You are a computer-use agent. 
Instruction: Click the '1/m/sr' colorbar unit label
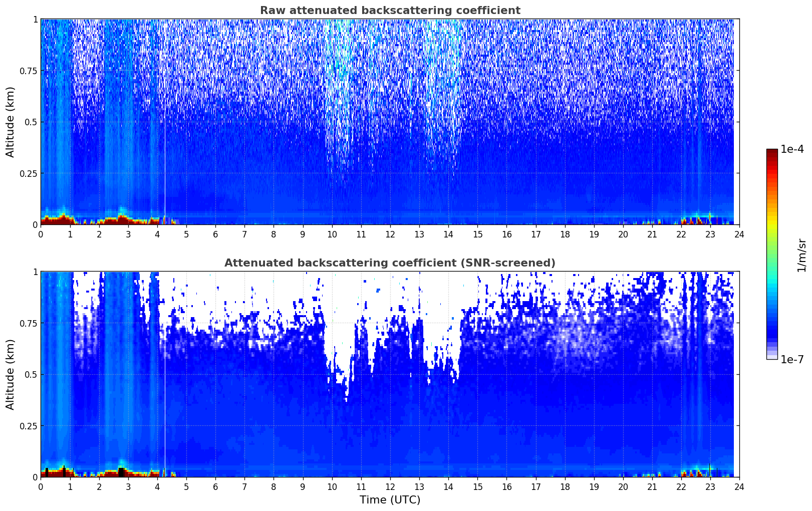[801, 255]
